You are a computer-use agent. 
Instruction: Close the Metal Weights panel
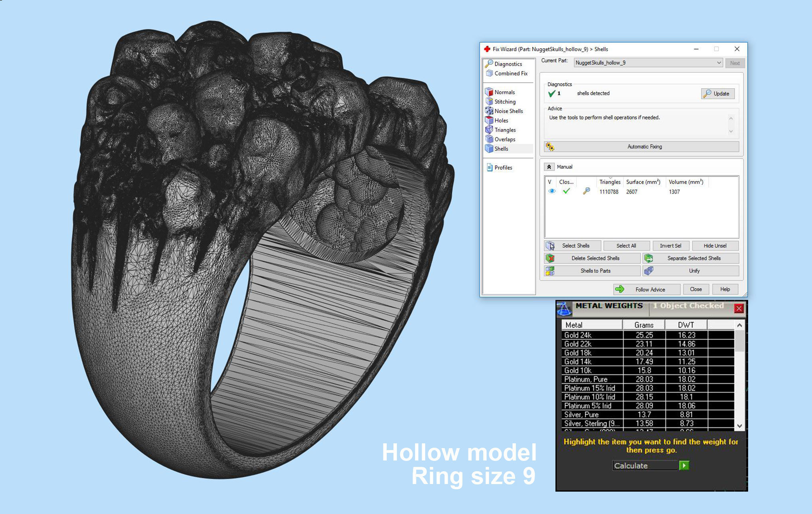click(739, 308)
